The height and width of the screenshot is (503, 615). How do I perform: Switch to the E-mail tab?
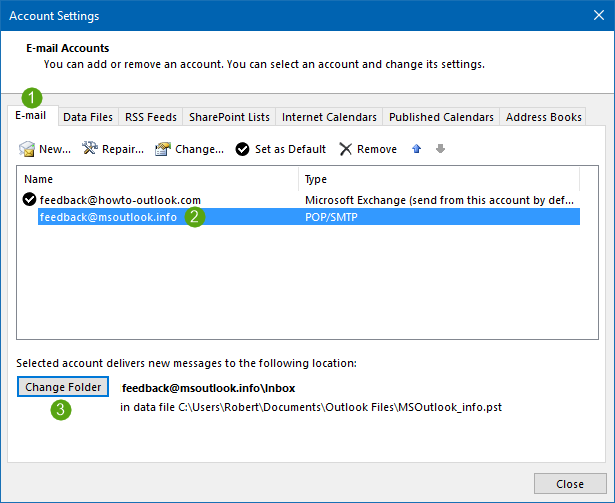point(31,115)
